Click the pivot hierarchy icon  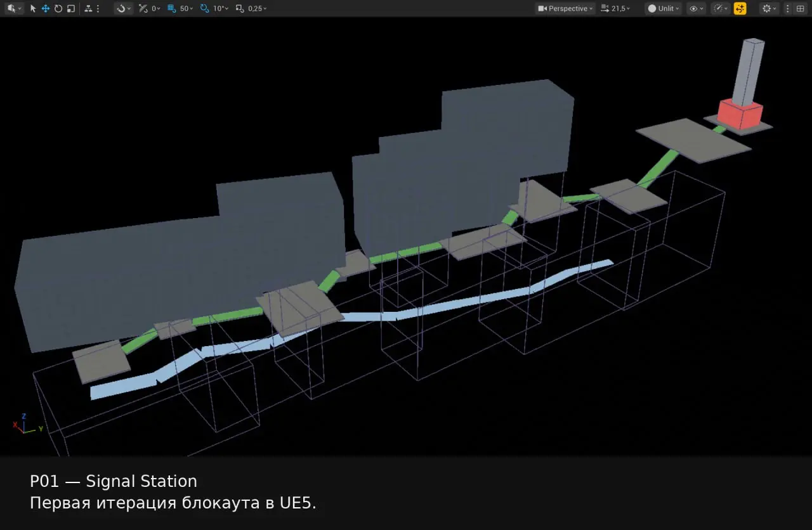pyautogui.click(x=88, y=9)
